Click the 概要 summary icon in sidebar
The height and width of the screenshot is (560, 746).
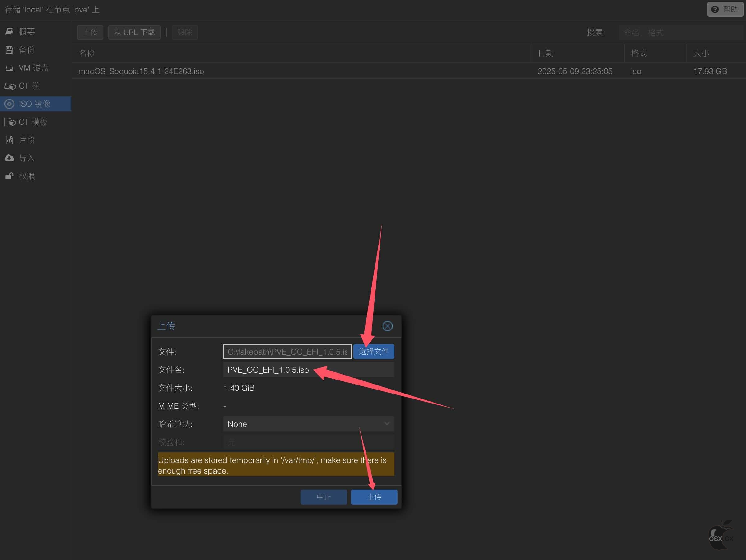(9, 32)
